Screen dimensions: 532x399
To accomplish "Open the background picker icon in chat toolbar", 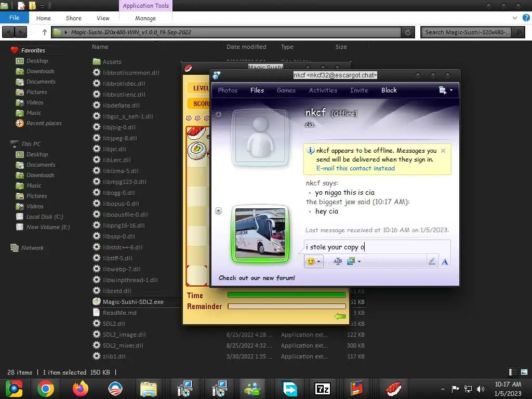I will (351, 261).
